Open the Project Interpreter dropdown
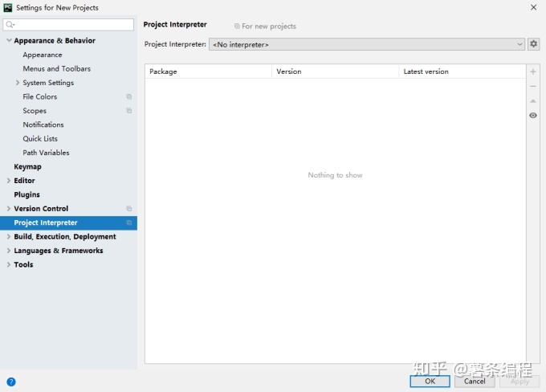Screen dimensions: 546x392 click(367, 44)
